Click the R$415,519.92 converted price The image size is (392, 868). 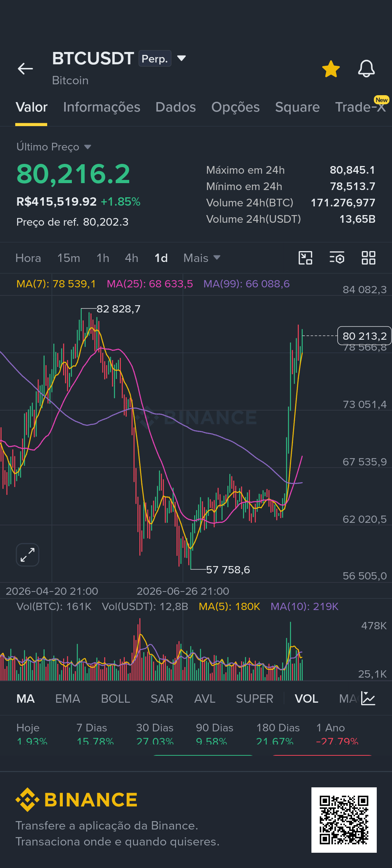click(56, 202)
